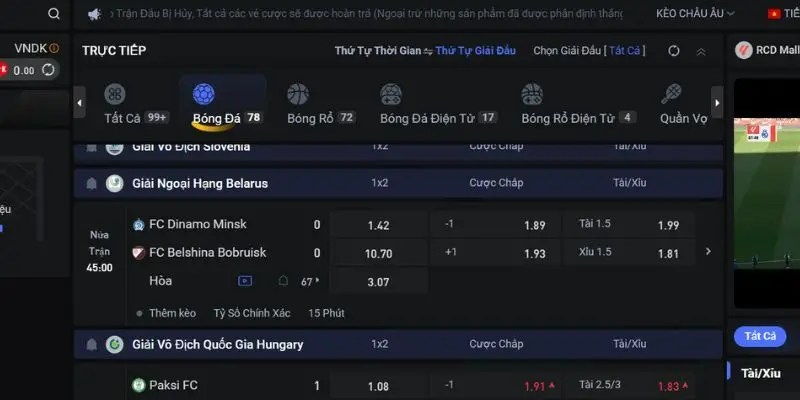Collapse the Trực Tiếp section with double chevron
Image resolution: width=800 pixels, height=400 pixels.
click(x=702, y=51)
